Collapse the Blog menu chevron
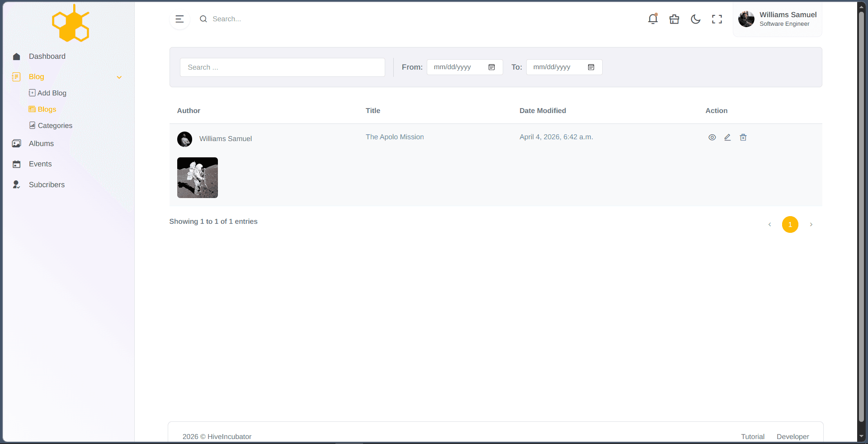 tap(119, 77)
